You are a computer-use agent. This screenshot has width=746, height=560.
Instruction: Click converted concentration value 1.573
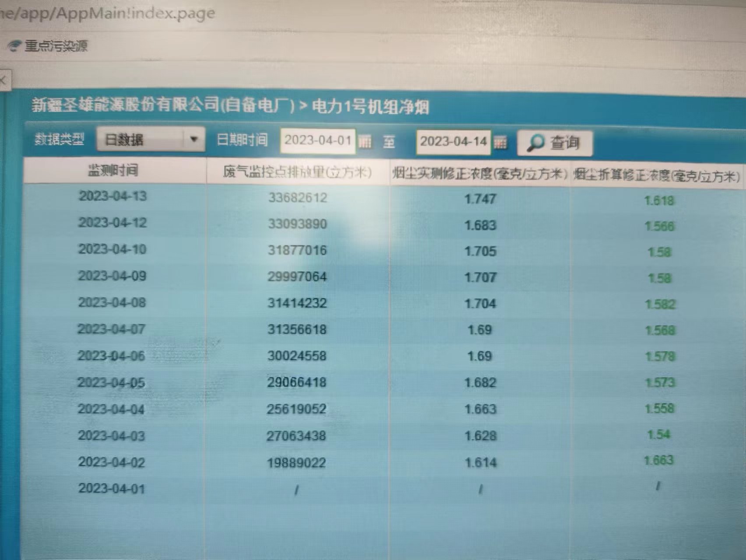click(x=660, y=383)
